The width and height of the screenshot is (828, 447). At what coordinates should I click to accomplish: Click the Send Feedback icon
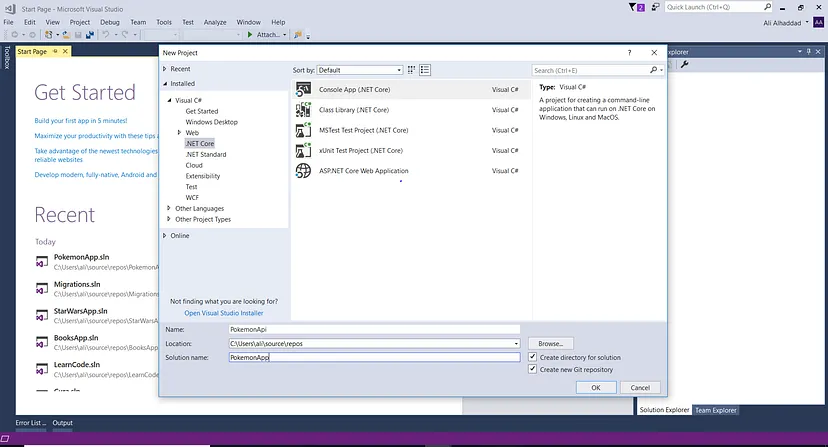pos(655,7)
